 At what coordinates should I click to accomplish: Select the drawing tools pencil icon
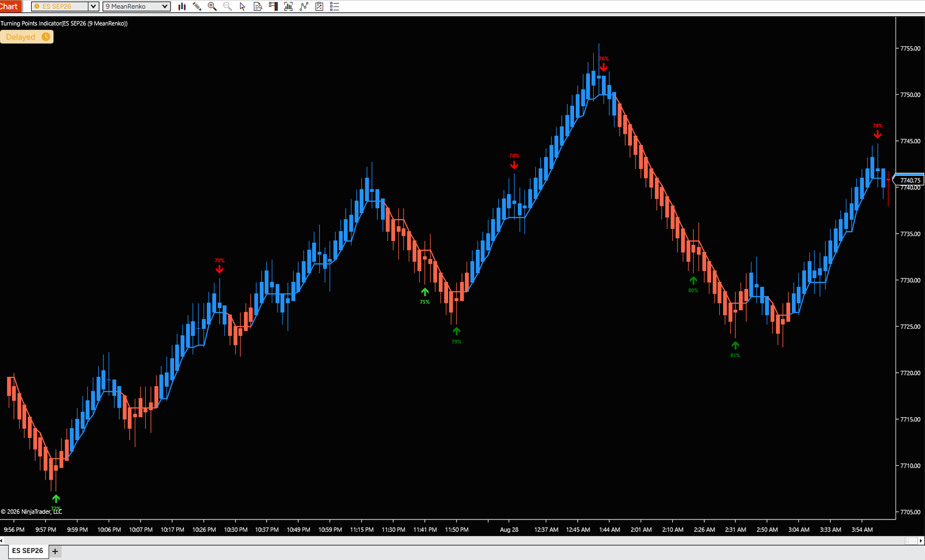click(x=197, y=6)
